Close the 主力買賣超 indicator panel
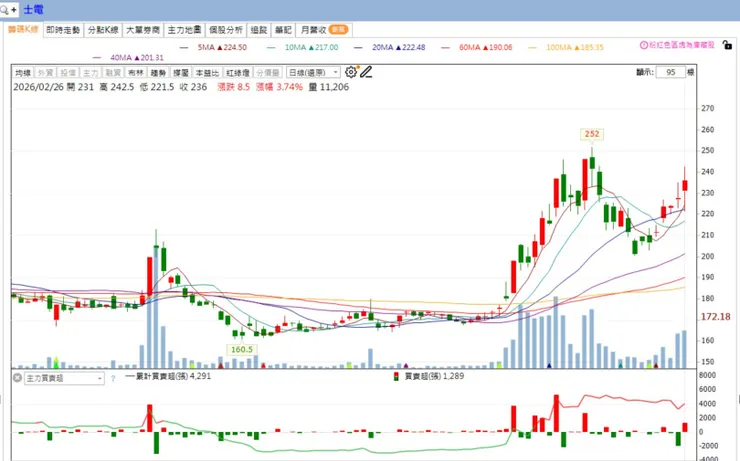 coord(17,378)
